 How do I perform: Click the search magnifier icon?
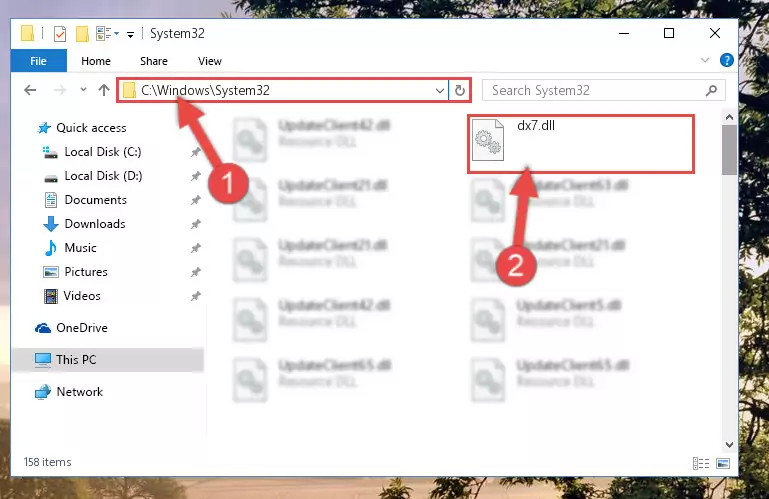click(x=712, y=90)
